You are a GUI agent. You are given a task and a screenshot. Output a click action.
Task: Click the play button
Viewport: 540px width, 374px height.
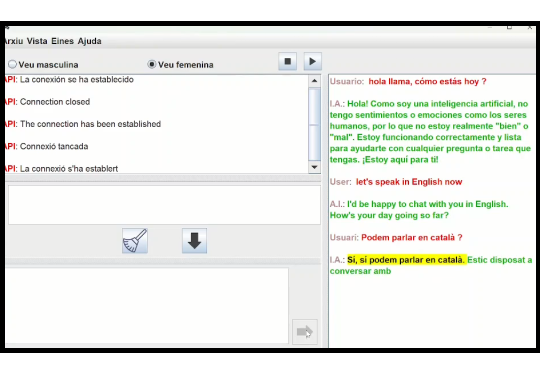(313, 61)
